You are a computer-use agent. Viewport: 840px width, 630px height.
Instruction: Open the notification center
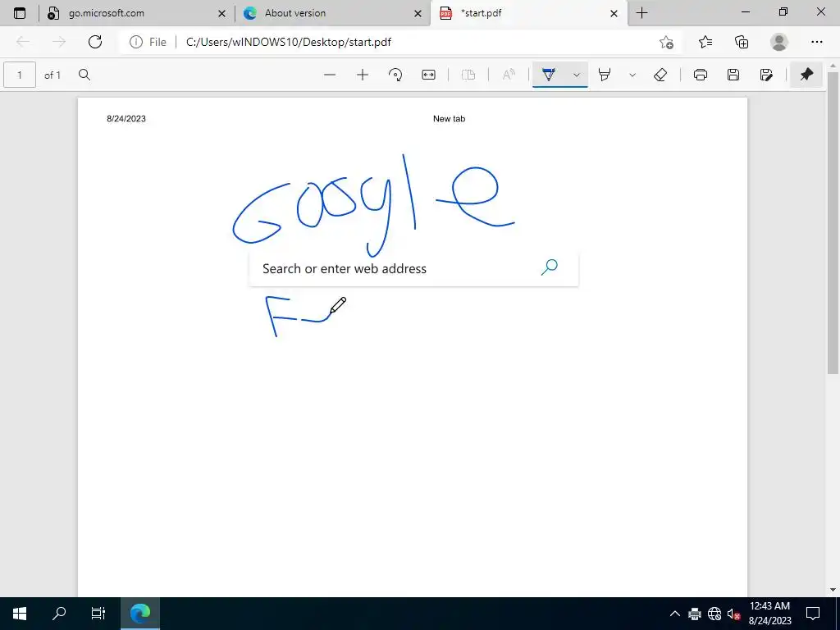813,614
